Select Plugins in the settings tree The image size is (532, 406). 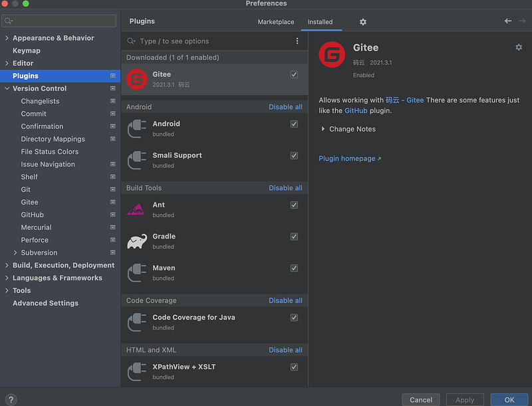[60, 76]
